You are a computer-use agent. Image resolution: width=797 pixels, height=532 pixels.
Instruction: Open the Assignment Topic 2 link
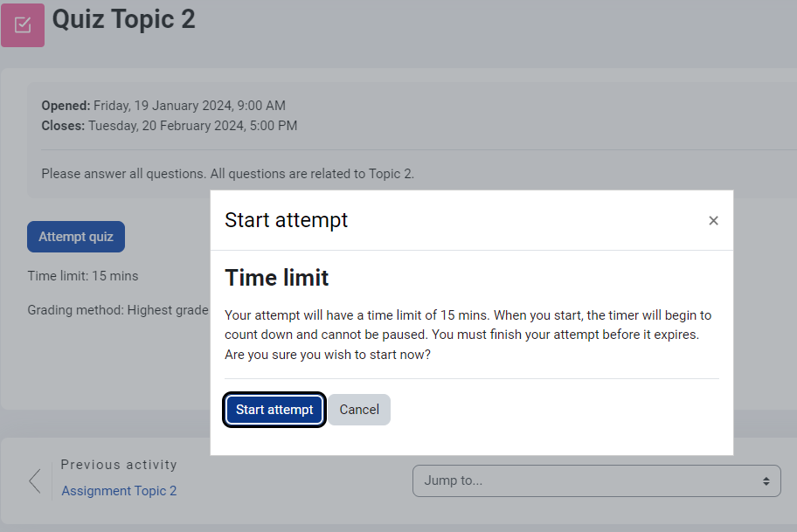click(119, 491)
